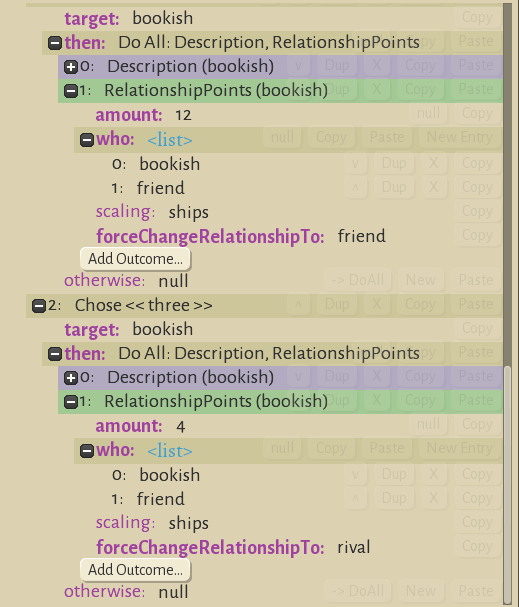Collapse second 'who: <list>' section
The height and width of the screenshot is (607, 519).
point(87,451)
